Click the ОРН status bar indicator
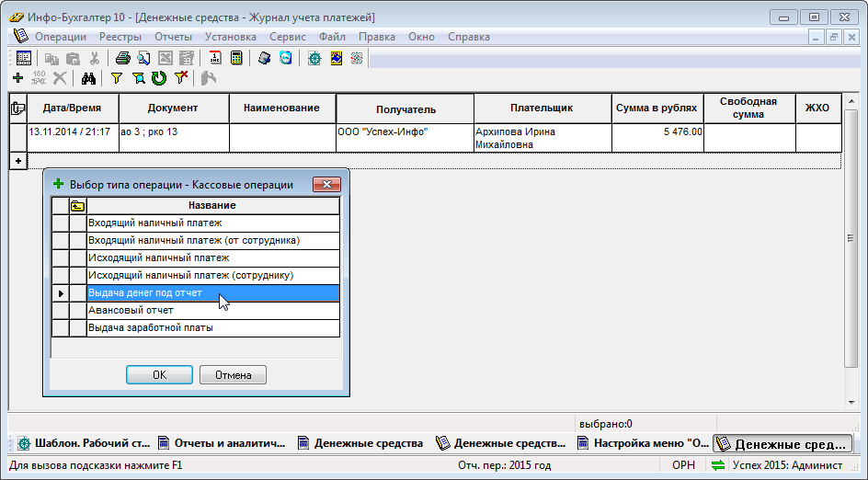The image size is (868, 480). pyautogui.click(x=683, y=465)
